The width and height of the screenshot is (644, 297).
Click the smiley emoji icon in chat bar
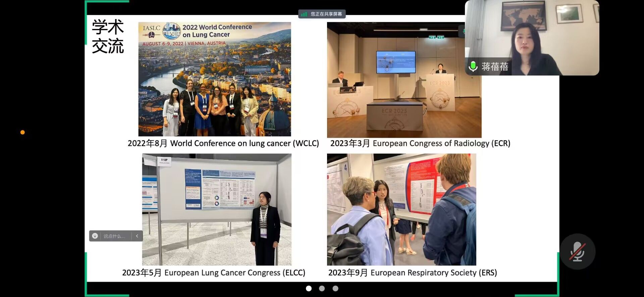95,236
